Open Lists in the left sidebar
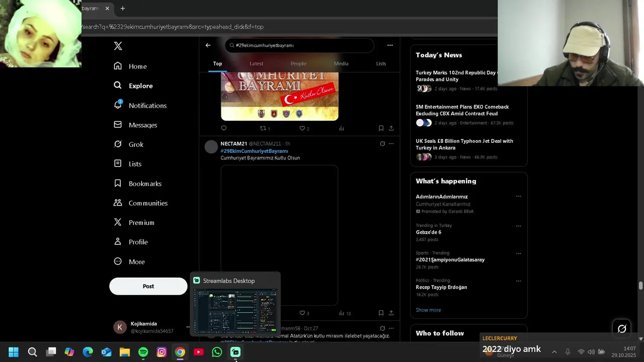 click(128, 164)
